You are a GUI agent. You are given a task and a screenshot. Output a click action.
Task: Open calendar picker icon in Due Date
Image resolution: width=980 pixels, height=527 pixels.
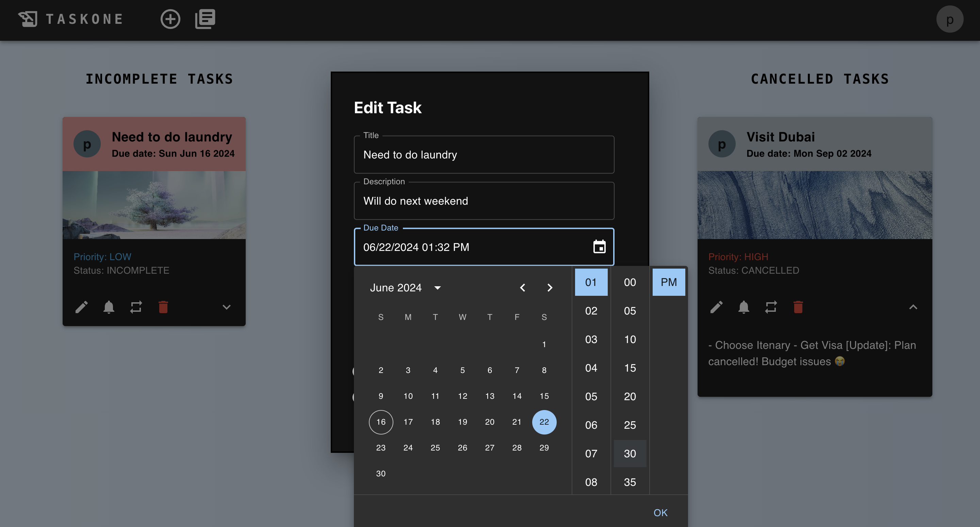click(599, 247)
